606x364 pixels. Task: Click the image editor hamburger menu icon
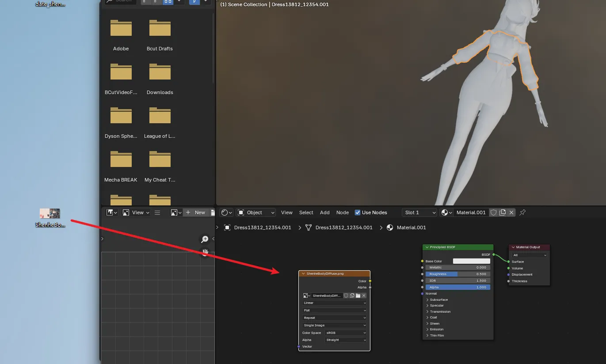click(x=157, y=212)
